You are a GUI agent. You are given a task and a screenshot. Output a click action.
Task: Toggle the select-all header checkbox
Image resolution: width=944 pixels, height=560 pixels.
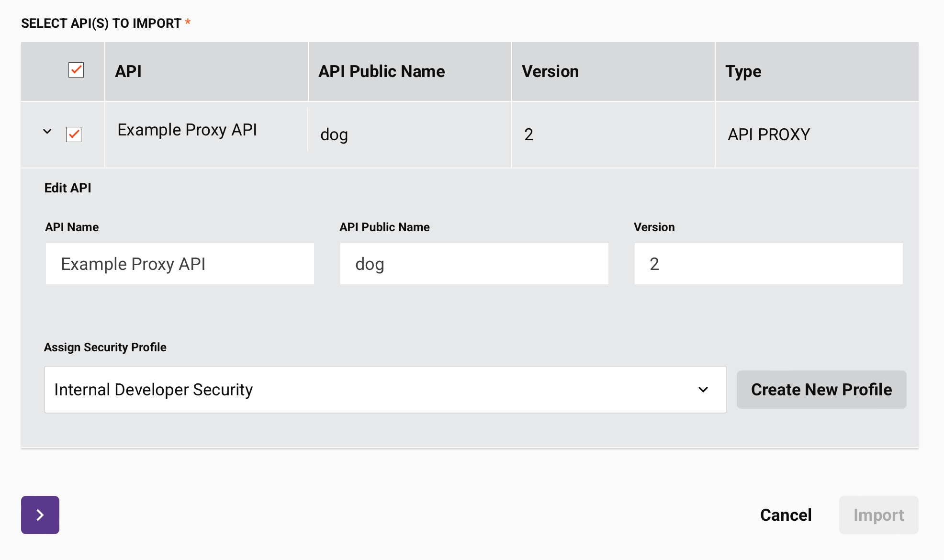(x=76, y=70)
